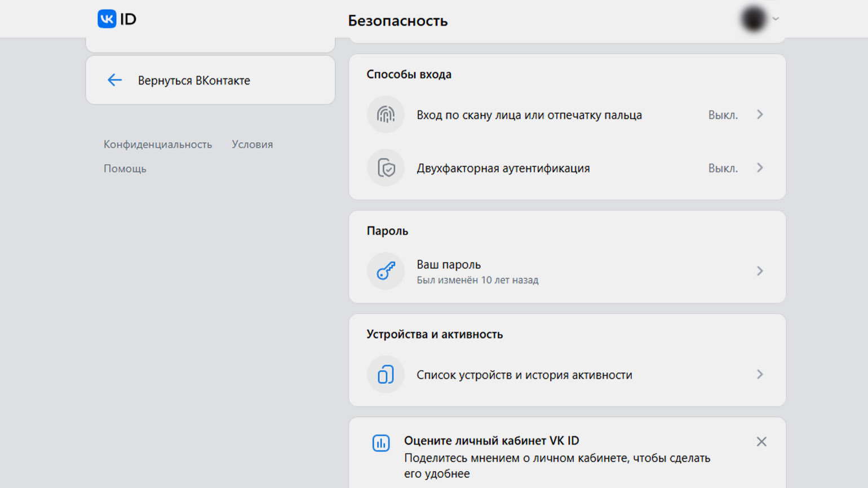Open the Условия link
This screenshot has width=868, height=488.
(x=252, y=144)
